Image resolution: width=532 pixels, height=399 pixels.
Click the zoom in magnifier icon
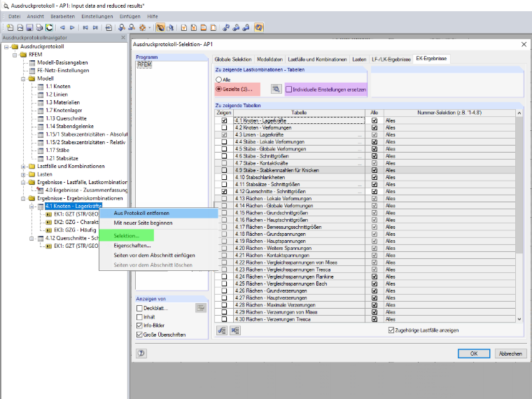pos(122,27)
